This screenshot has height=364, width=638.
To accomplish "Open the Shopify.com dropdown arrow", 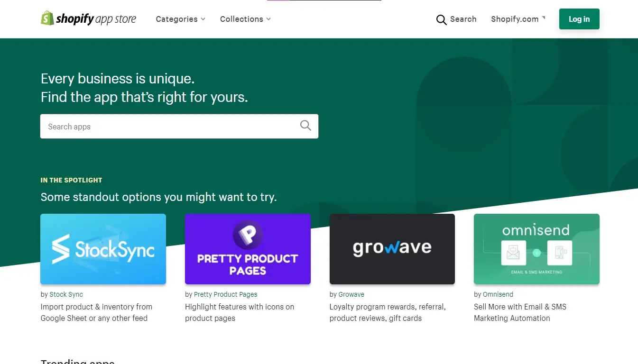I will tap(544, 18).
